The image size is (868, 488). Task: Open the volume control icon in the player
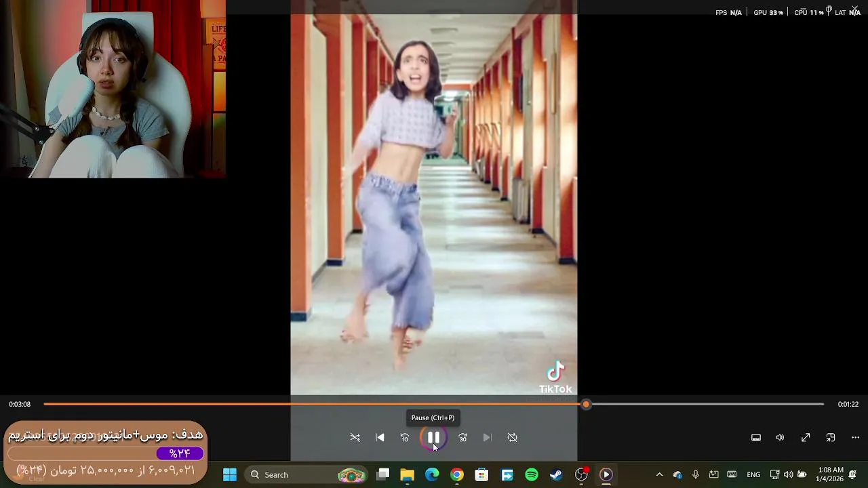[780, 438]
